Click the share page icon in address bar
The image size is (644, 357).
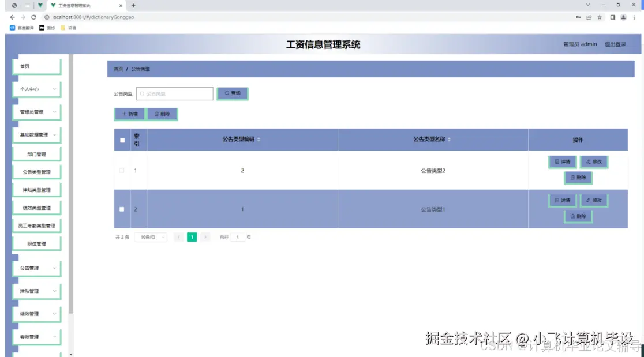[x=589, y=17]
